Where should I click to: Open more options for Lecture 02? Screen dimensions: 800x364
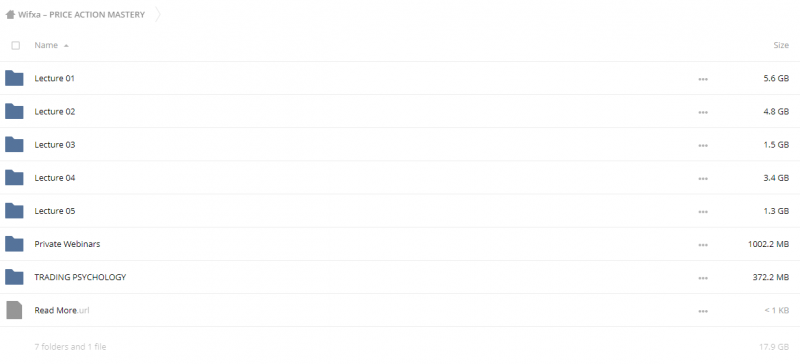(x=703, y=112)
